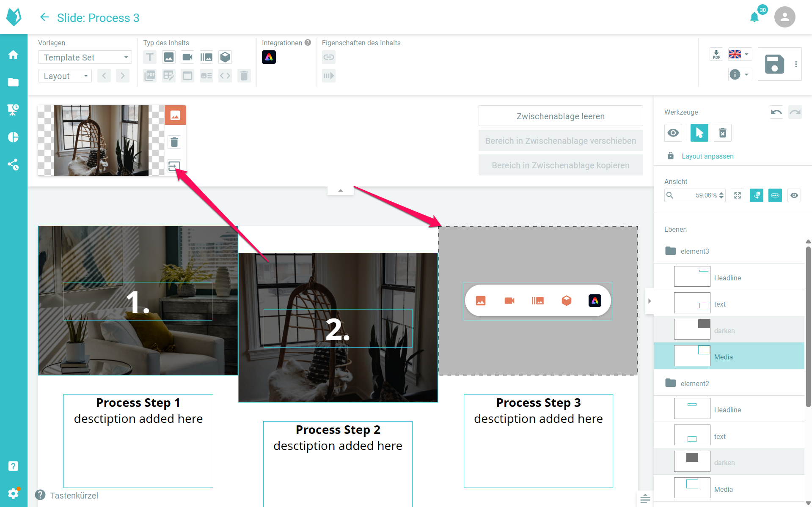Toggle the preview eye tool in Werkzeuge

tap(673, 133)
